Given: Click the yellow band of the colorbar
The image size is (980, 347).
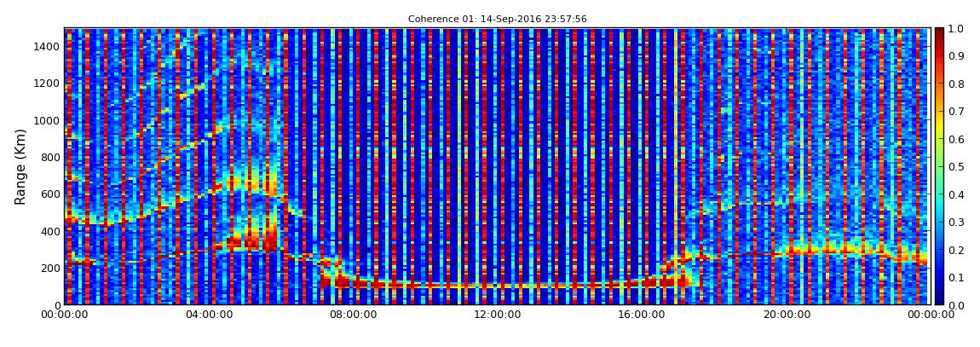Looking at the screenshot, I should click(940, 125).
